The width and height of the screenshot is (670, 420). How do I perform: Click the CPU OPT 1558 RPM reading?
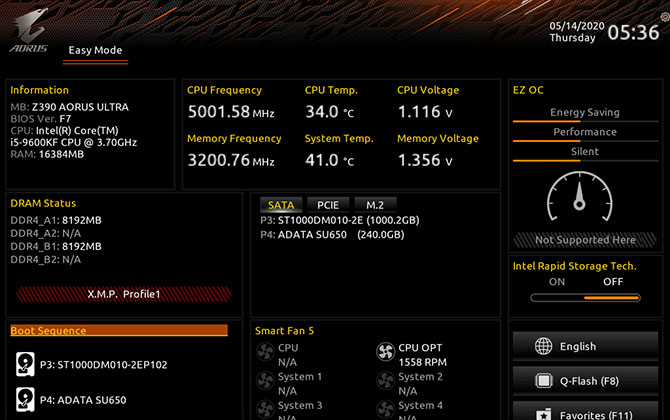pos(422,362)
